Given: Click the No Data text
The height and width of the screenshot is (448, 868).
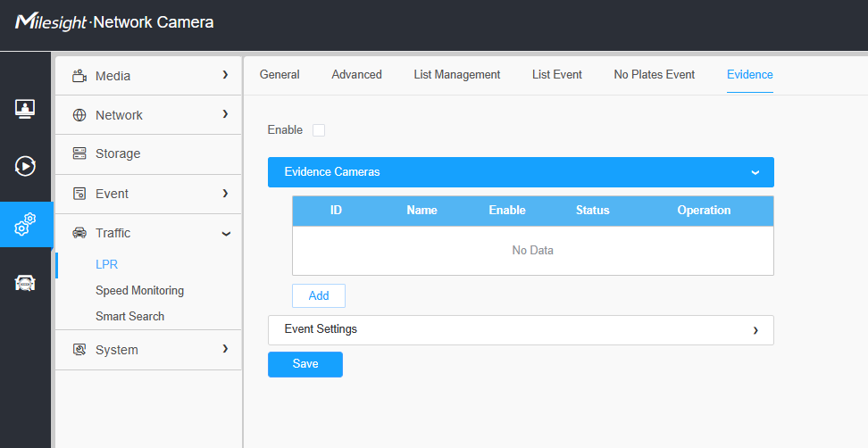Looking at the screenshot, I should 532,251.
